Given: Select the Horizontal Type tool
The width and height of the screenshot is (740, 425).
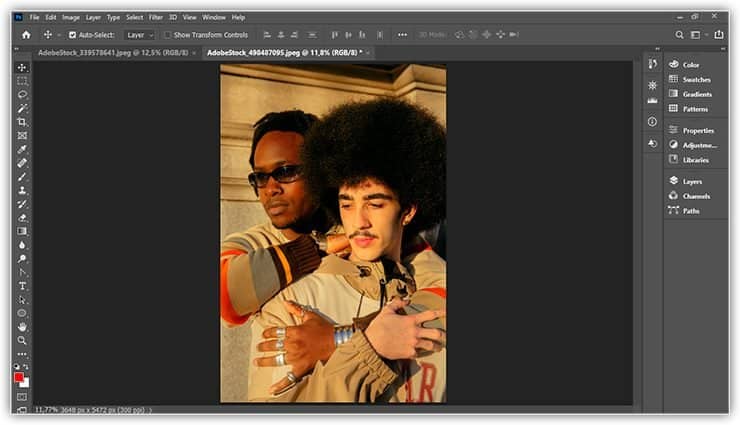Looking at the screenshot, I should coord(22,286).
